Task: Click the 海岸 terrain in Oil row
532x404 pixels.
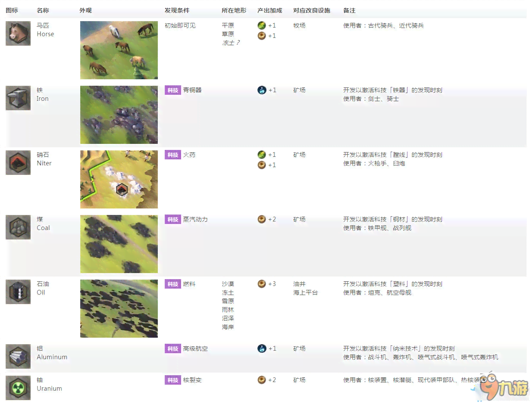Action: point(228,327)
